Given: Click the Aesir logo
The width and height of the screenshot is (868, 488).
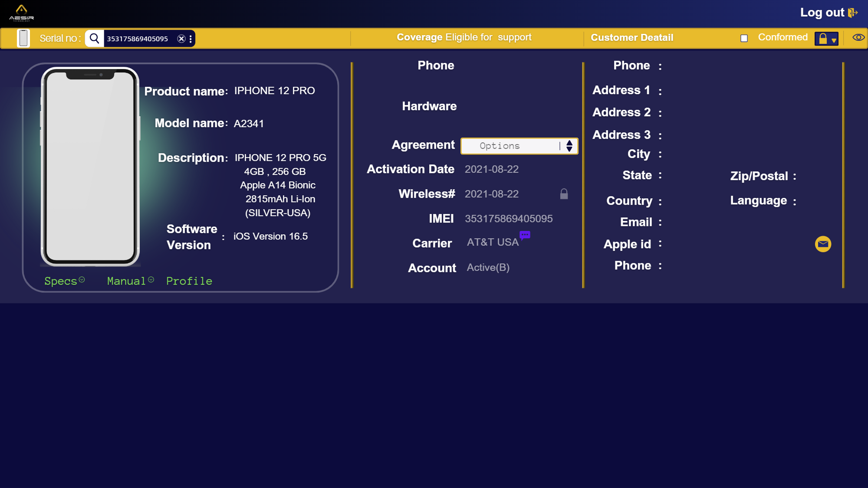Looking at the screenshot, I should (21, 13).
